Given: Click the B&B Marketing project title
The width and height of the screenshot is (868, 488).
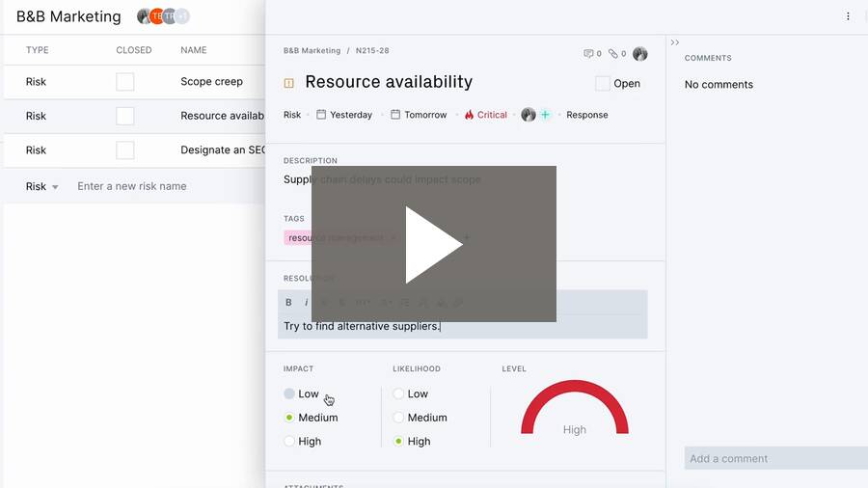Looking at the screenshot, I should (68, 16).
